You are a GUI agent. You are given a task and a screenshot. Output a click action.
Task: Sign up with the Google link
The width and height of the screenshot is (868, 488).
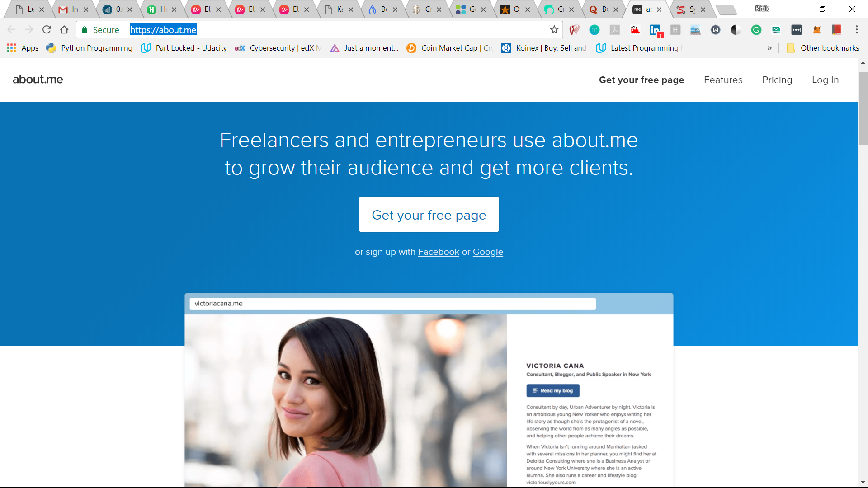click(x=488, y=252)
